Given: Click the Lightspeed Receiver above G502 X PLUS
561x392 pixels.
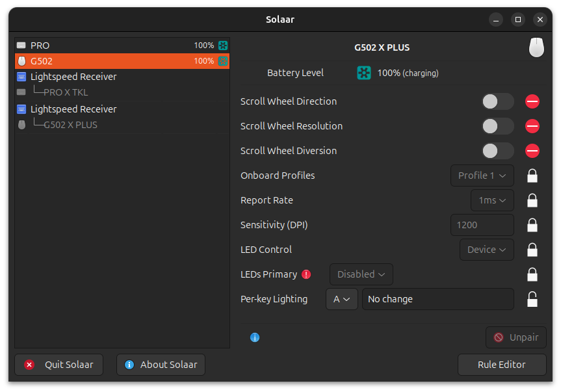Looking at the screenshot, I should [x=122, y=109].
